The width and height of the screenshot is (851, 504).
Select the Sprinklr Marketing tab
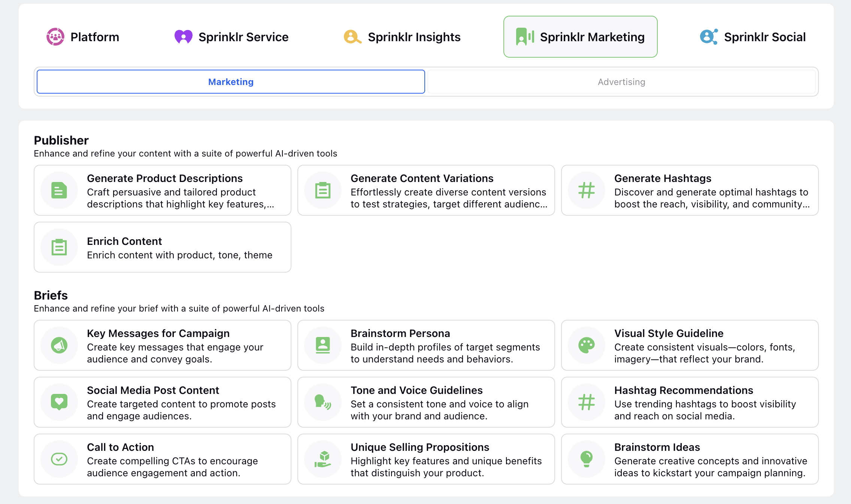click(x=581, y=37)
